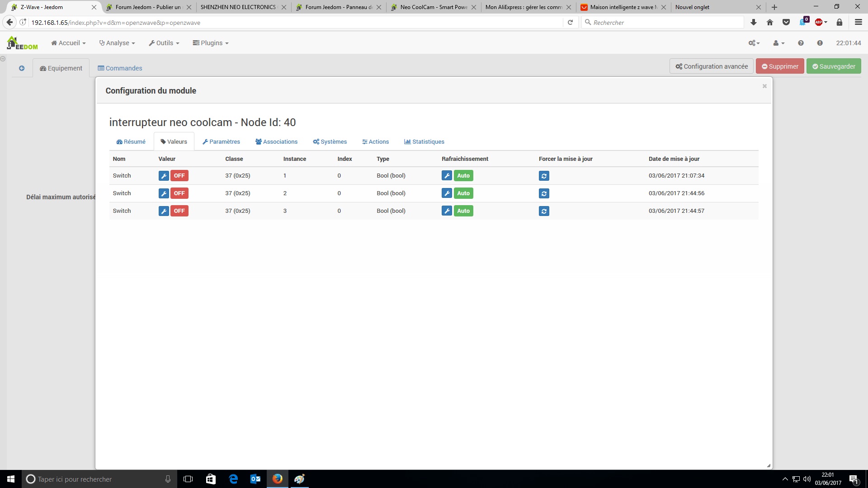The width and height of the screenshot is (868, 488).
Task: Open Firefox downloads arrow
Action: 754,22
